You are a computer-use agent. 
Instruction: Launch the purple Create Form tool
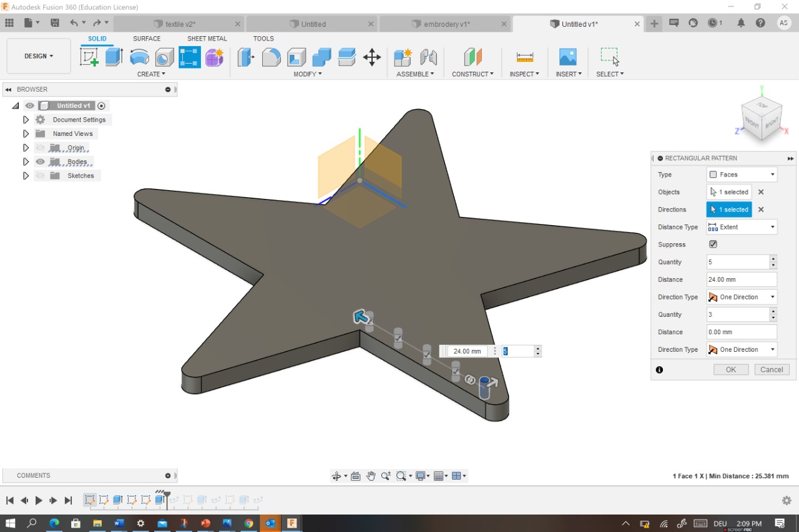[215, 57]
